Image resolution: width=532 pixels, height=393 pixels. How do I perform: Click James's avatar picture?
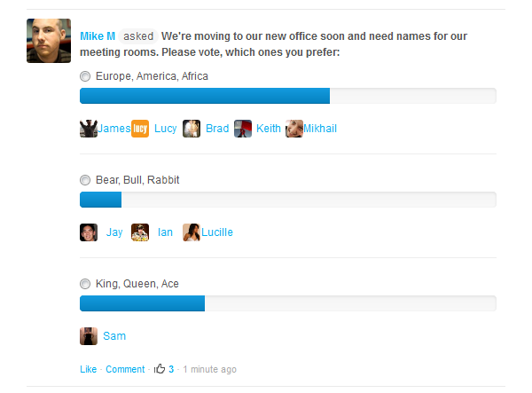pos(89,129)
